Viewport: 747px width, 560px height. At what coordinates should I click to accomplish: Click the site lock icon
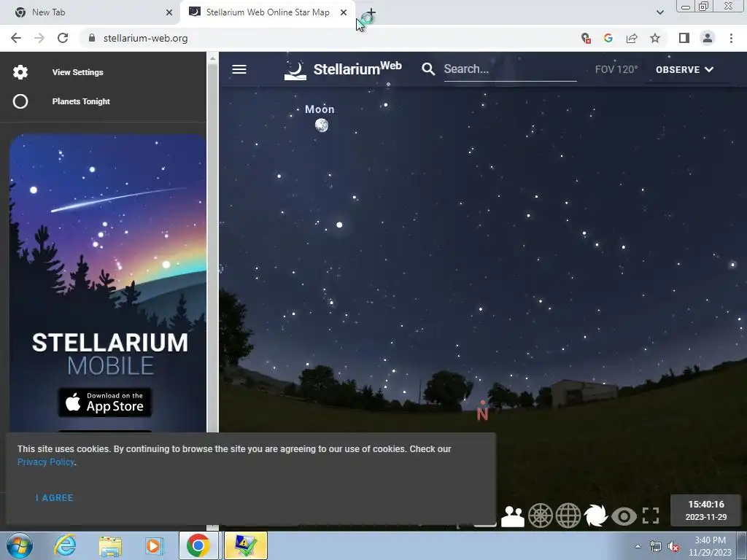click(92, 38)
